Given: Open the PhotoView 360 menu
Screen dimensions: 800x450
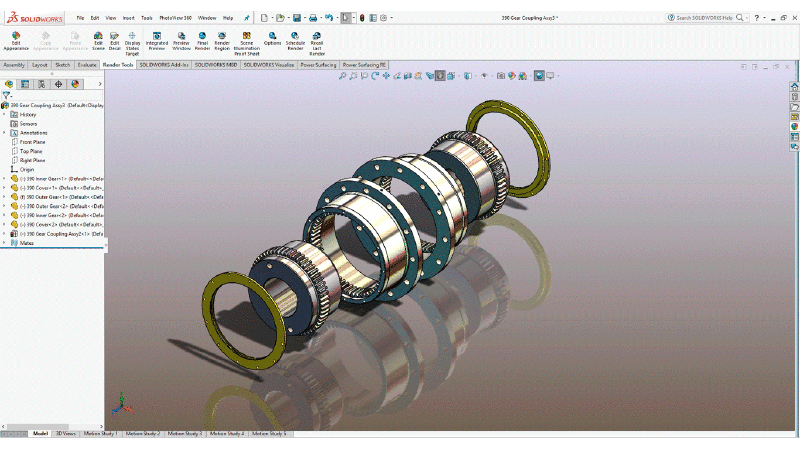Looking at the screenshot, I should click(x=176, y=18).
